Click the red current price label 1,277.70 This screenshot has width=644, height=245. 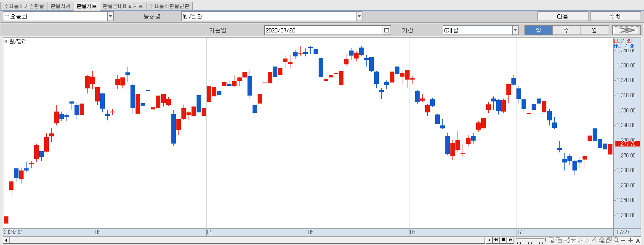[x=627, y=144]
